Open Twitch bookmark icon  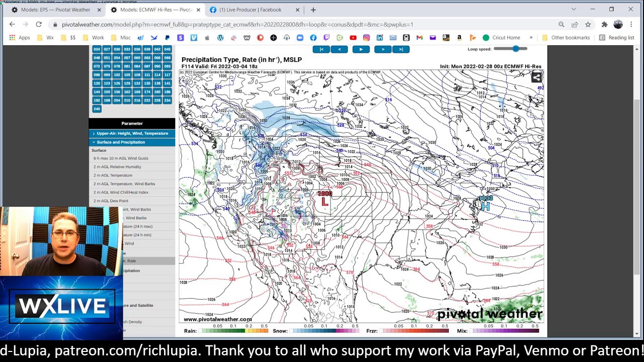[327, 38]
